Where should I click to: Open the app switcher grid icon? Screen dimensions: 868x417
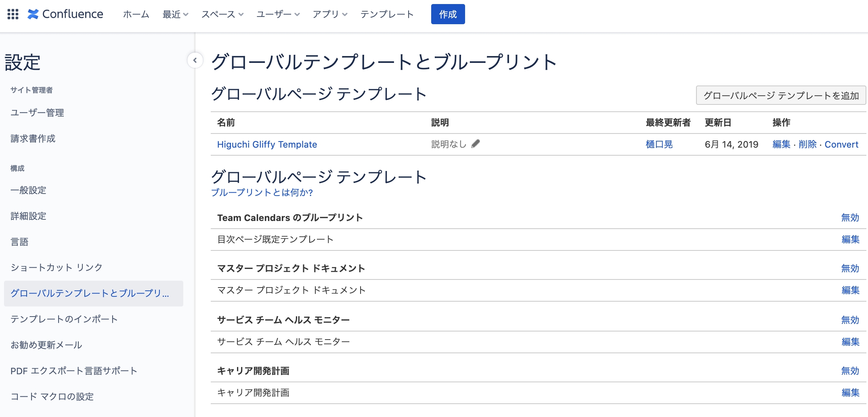[x=13, y=14]
